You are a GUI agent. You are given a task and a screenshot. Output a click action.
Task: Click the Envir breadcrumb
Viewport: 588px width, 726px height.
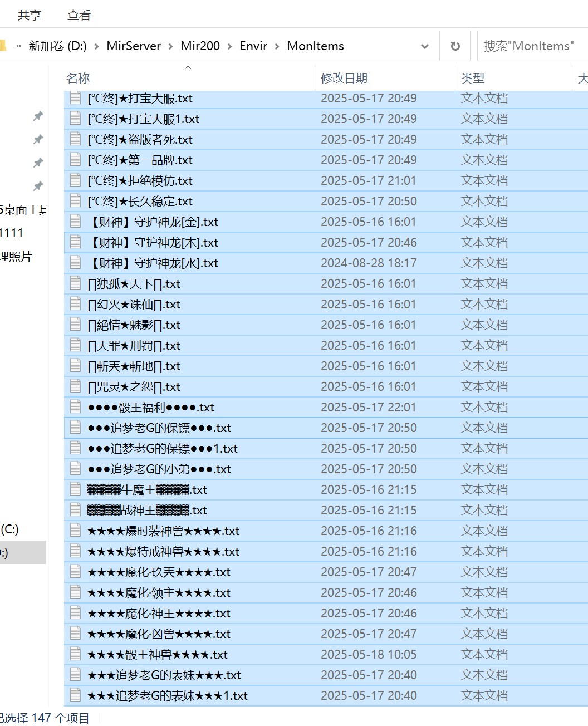coord(253,46)
